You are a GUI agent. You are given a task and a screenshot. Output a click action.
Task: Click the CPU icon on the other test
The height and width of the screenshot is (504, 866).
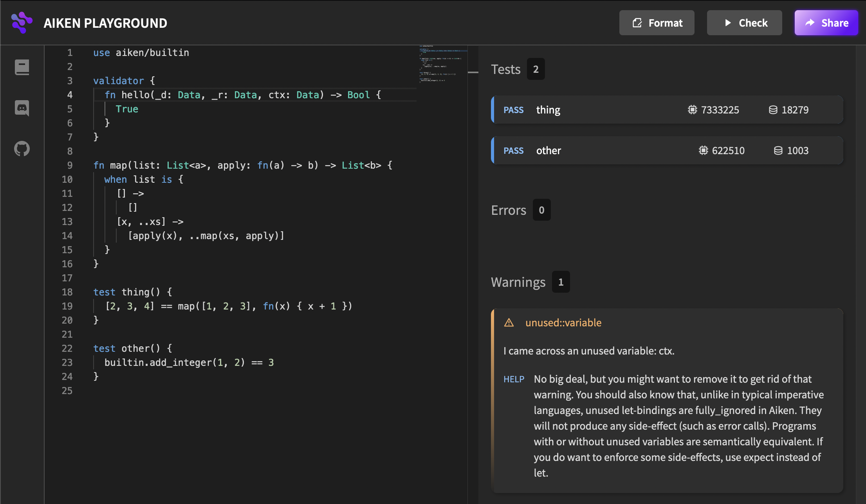pyautogui.click(x=703, y=151)
